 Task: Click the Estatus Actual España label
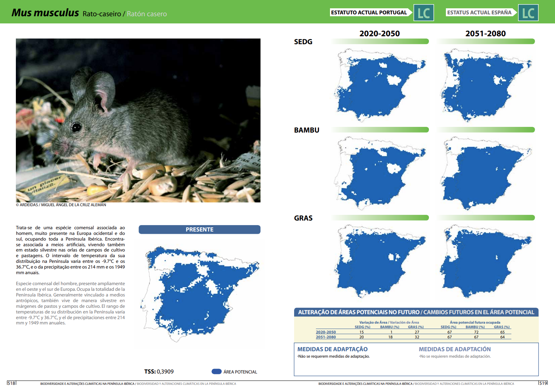[x=479, y=12]
